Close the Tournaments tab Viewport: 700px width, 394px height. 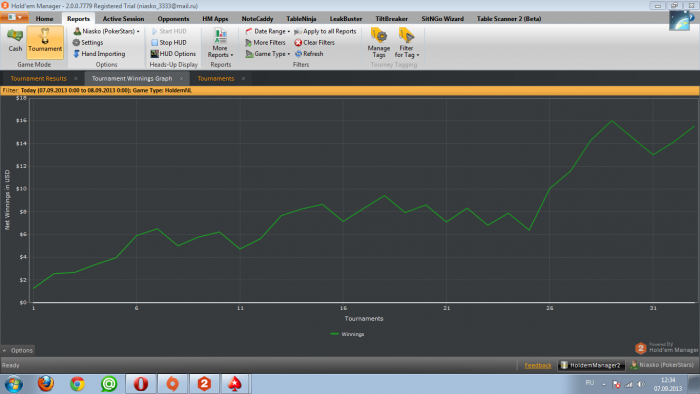(x=243, y=79)
